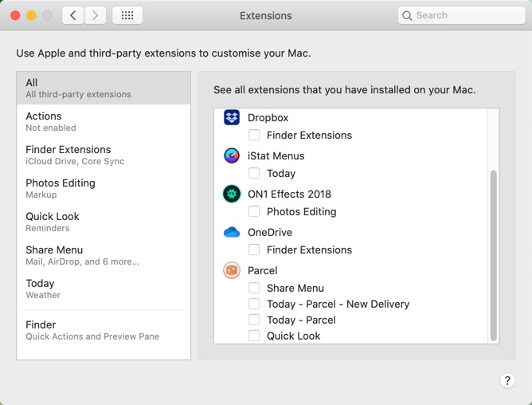The width and height of the screenshot is (532, 405).
Task: Show all preferences grid button
Action: pos(127,15)
